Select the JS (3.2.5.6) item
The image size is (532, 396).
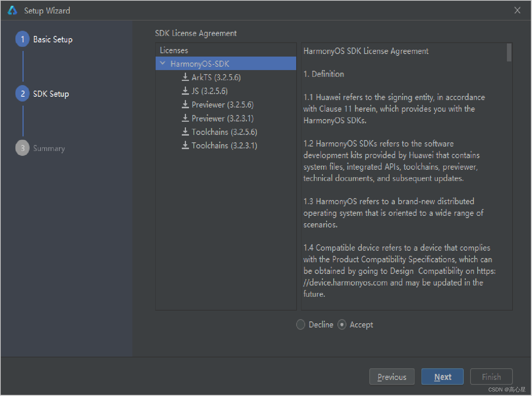point(210,91)
